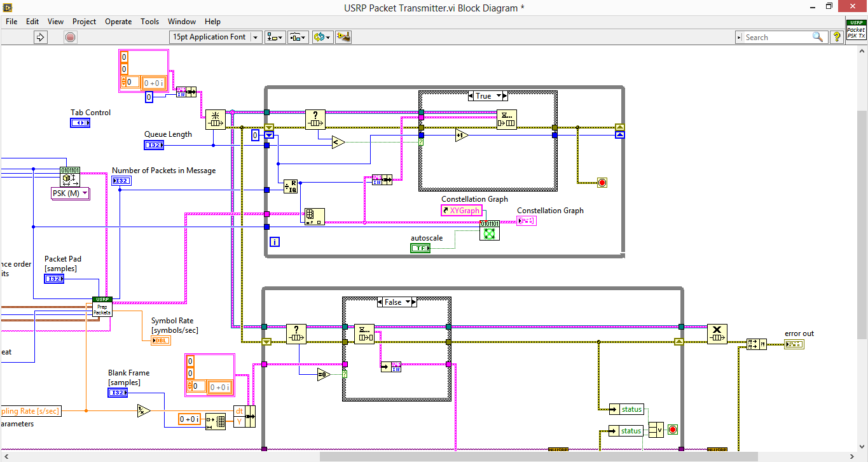Select Get Queue Status node in upper loop
The width and height of the screenshot is (868, 462).
(x=315, y=120)
